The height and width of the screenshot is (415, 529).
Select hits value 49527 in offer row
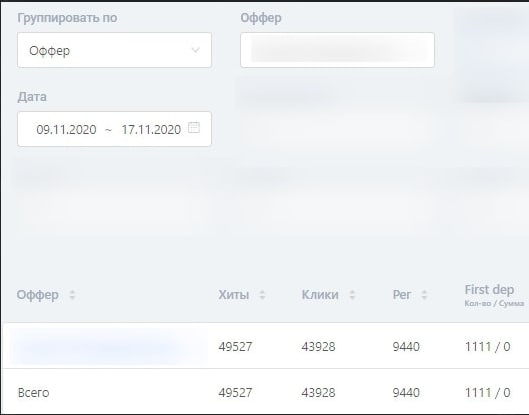[x=235, y=347]
